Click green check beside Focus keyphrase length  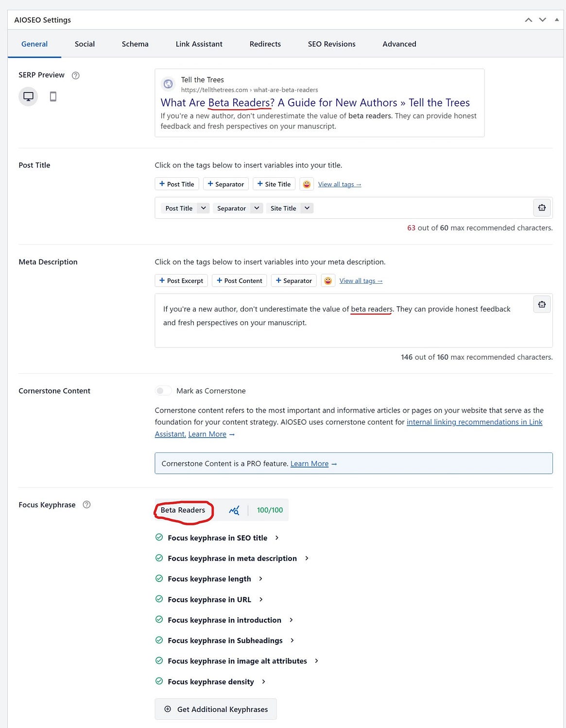pos(159,578)
